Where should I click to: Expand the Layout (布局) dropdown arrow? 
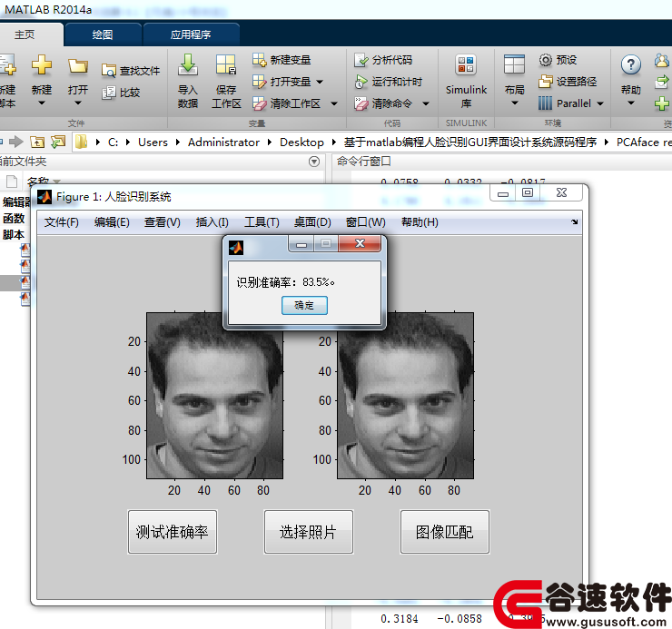515,103
